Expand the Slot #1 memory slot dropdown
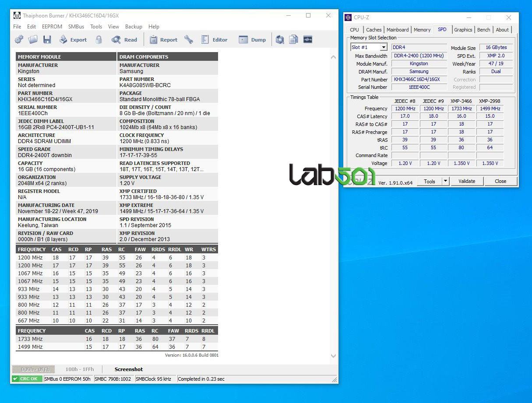 pos(384,47)
